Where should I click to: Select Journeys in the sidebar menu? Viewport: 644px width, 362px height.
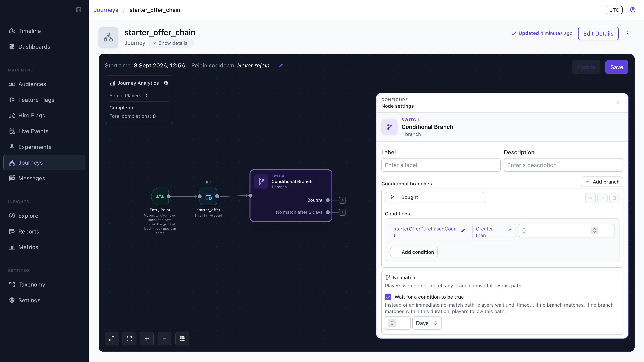[x=44, y=163]
